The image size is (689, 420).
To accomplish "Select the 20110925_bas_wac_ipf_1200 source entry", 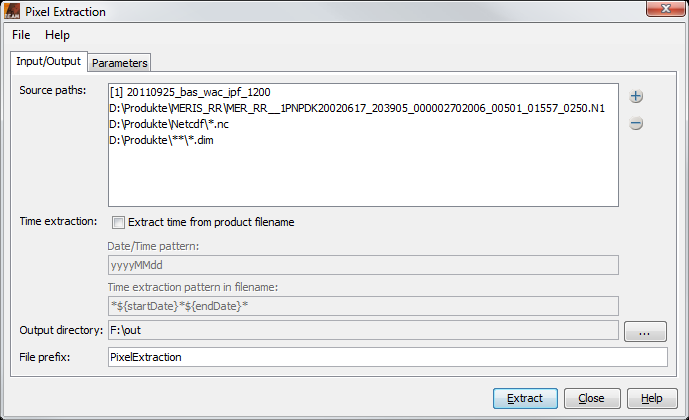I will pyautogui.click(x=192, y=93).
